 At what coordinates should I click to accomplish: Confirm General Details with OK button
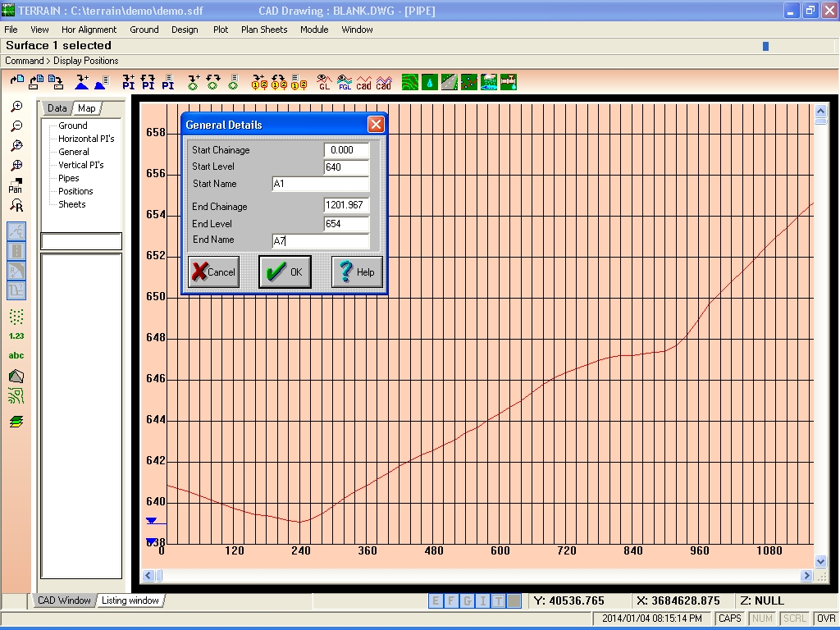coord(285,272)
